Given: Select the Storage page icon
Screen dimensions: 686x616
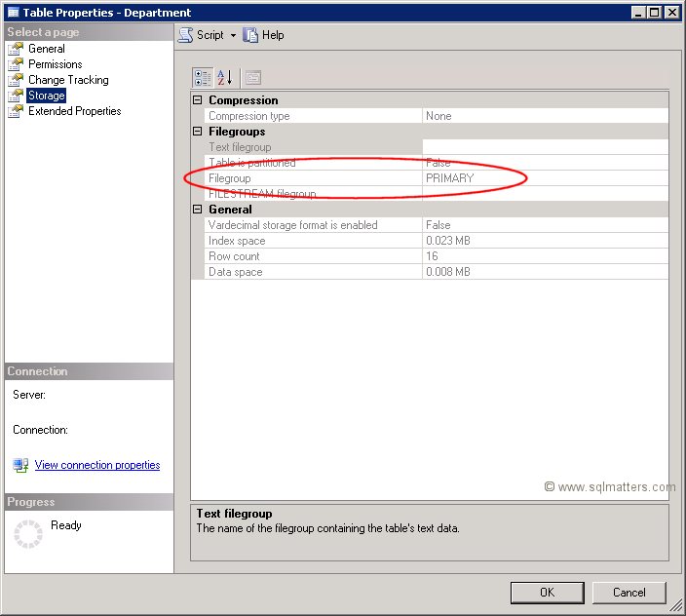Looking at the screenshot, I should tap(16, 96).
